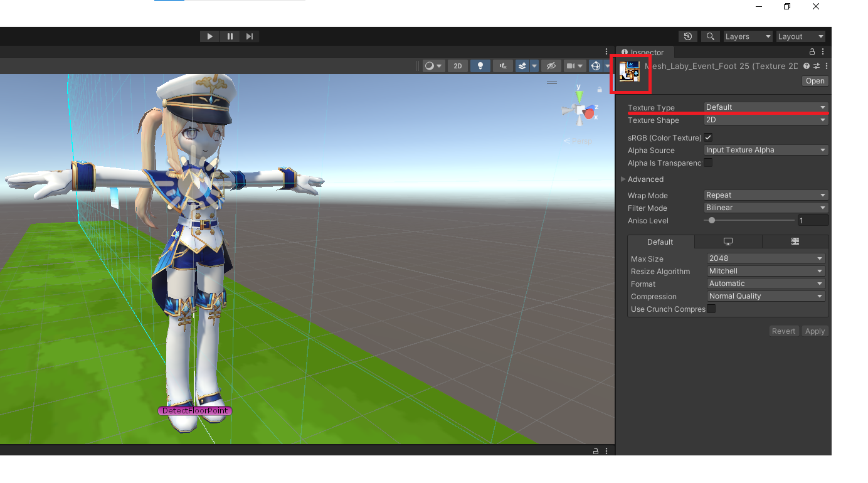Open the Filter Mode dropdown
Image resolution: width=868 pixels, height=483 pixels.
[x=766, y=208]
